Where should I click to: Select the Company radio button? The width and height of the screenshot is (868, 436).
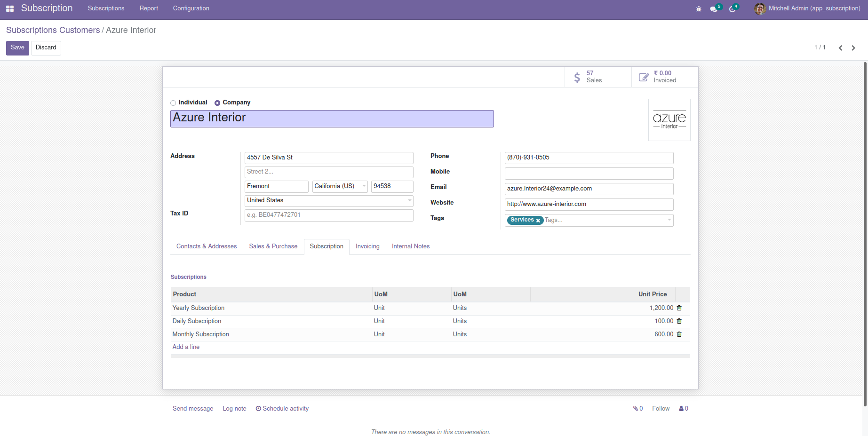(x=217, y=103)
